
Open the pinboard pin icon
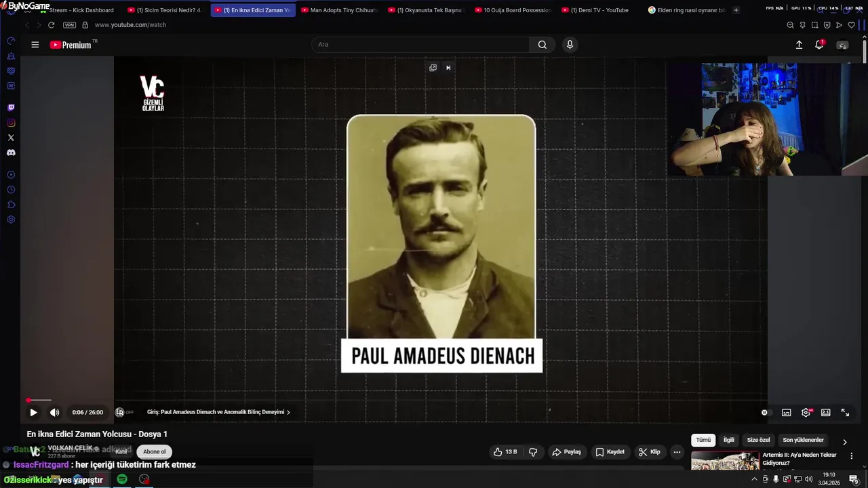click(x=802, y=25)
